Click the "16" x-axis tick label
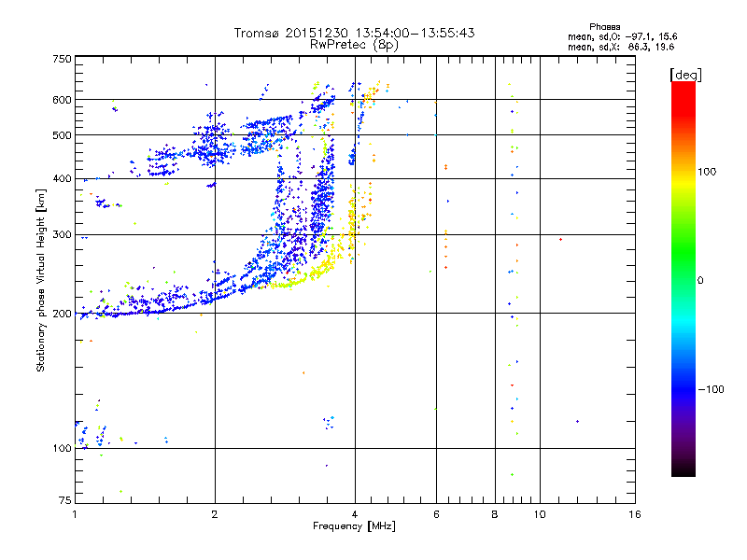This screenshot has width=747, height=560. (x=635, y=514)
